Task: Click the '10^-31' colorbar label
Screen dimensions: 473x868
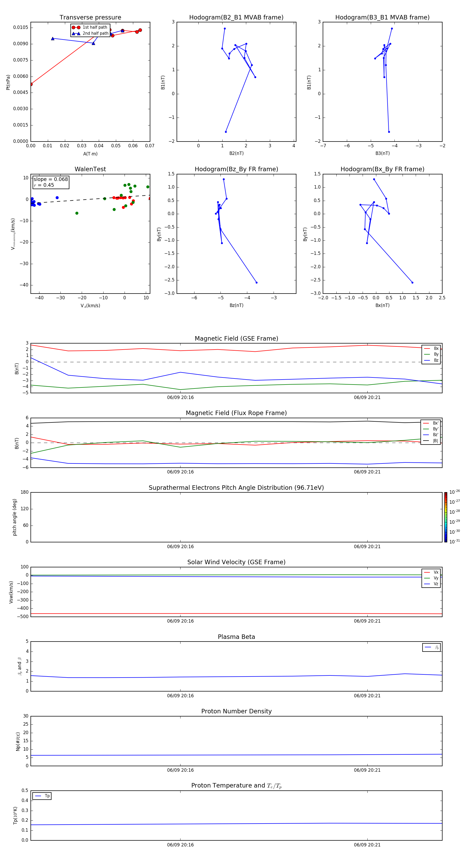Action: (455, 542)
